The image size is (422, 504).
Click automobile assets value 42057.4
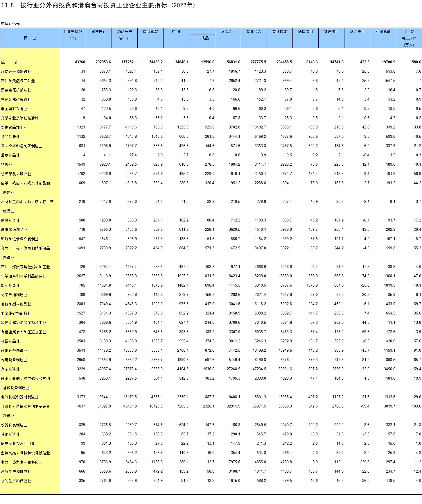click(x=104, y=369)
